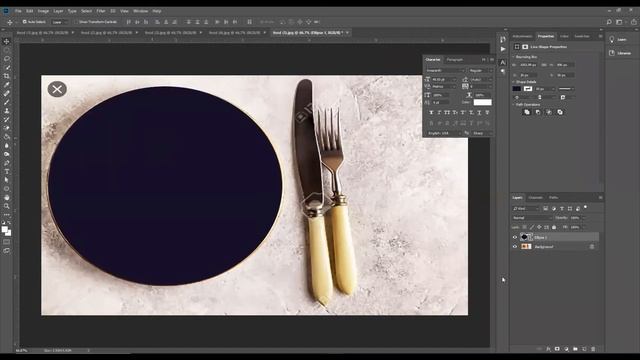640x360 pixels.
Task: Open the Learn panel button
Action: tap(618, 40)
